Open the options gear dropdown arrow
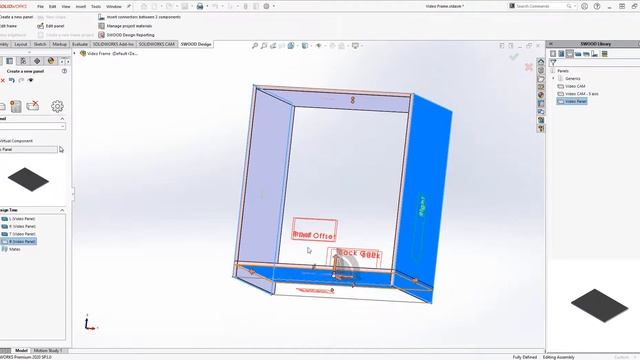This screenshot has height=360, width=640. tap(273, 6)
